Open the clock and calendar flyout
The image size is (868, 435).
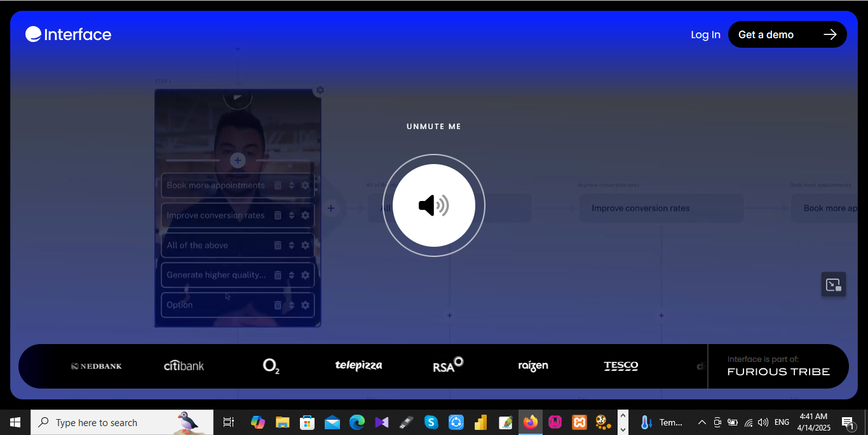coord(814,422)
